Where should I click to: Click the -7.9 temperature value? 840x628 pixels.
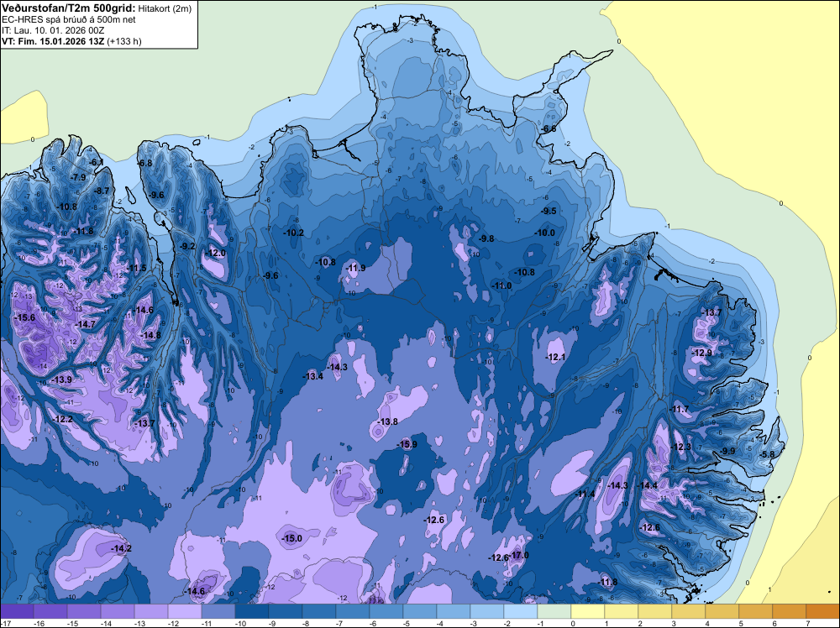[x=78, y=177]
